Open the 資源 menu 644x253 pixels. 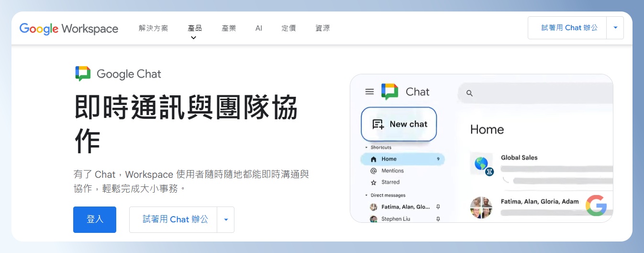click(x=322, y=28)
